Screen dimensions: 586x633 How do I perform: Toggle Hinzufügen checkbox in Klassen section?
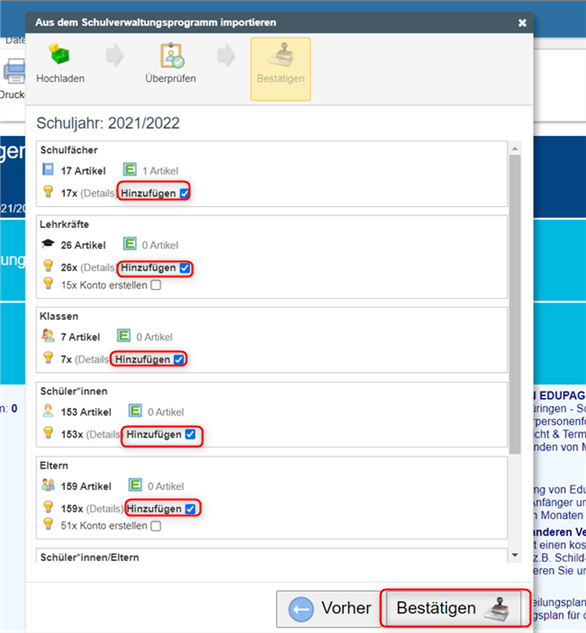(x=179, y=359)
